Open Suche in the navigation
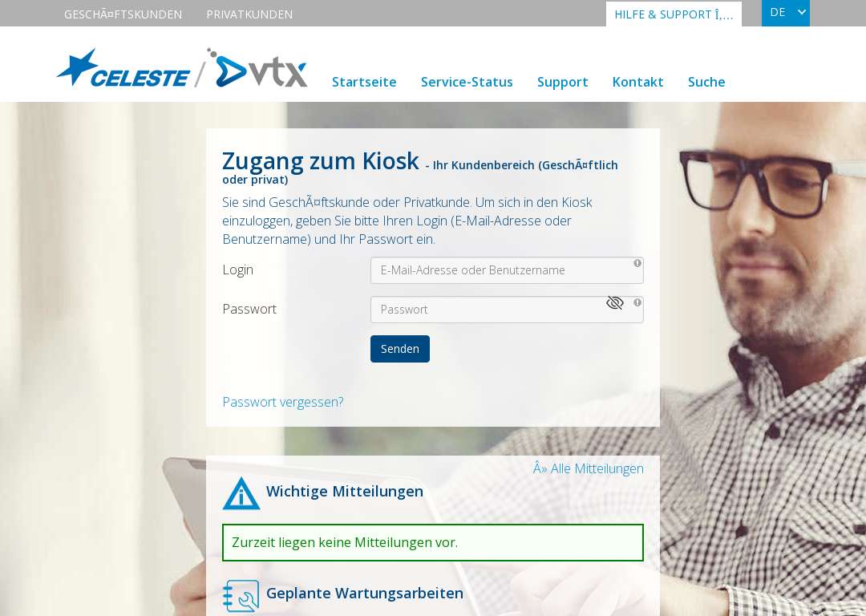 (x=706, y=82)
